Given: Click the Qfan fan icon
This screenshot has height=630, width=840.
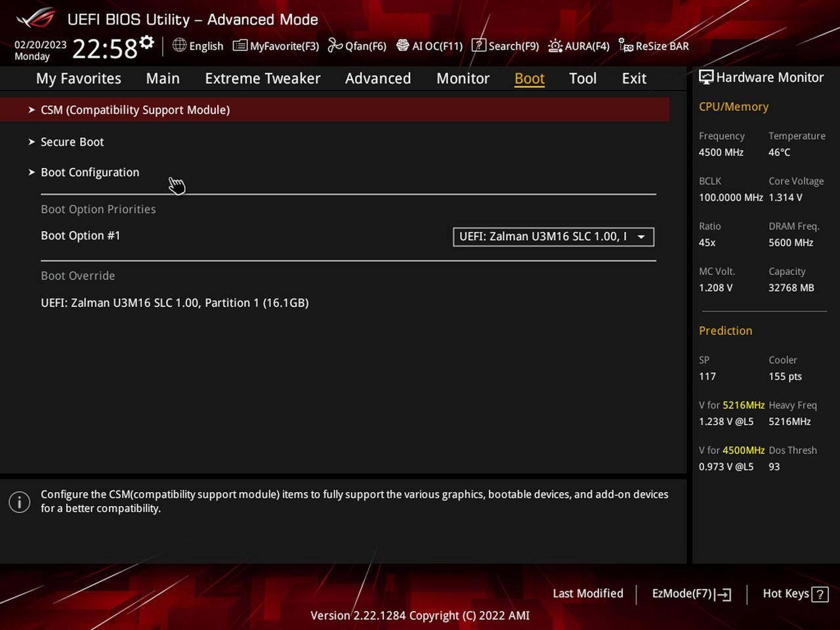Looking at the screenshot, I should tap(335, 45).
